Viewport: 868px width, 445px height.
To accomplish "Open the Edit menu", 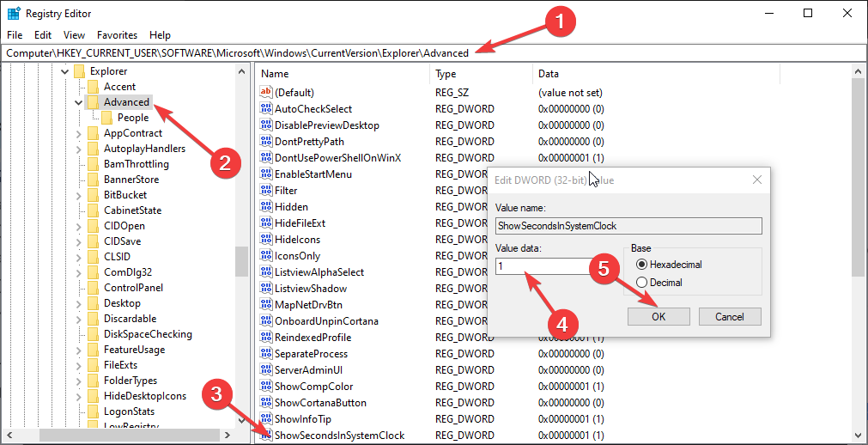I will [43, 35].
